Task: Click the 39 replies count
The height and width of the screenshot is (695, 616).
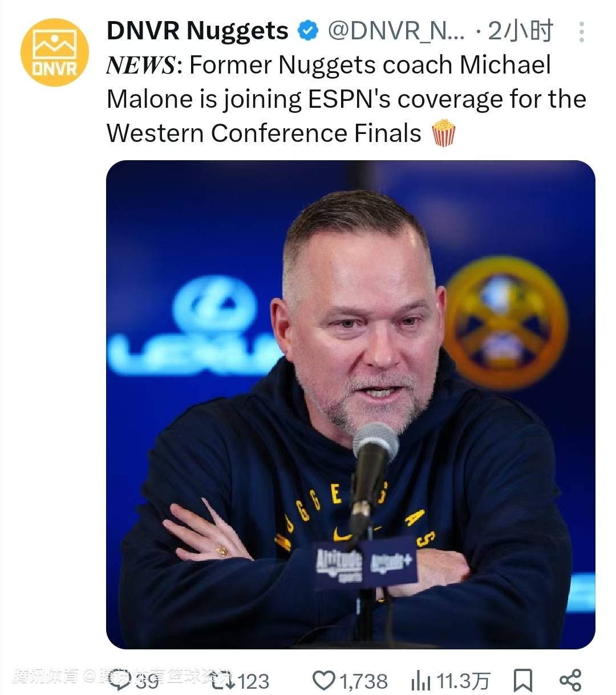Action: [147, 681]
